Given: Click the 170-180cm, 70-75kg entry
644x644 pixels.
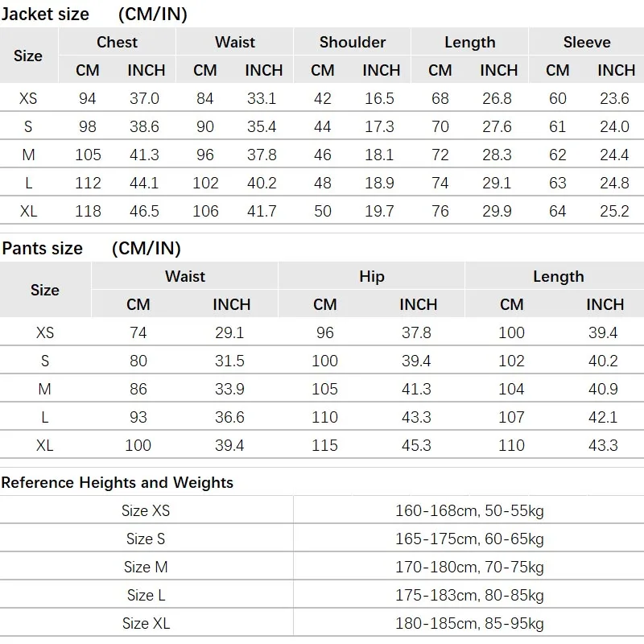Looking at the screenshot, I should [469, 567].
